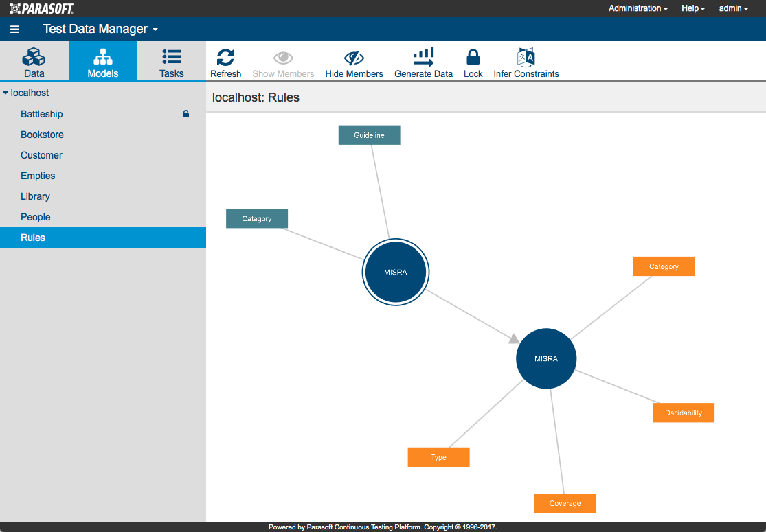Click the lock icon beside Battleship
This screenshot has width=766, height=532.
click(x=185, y=114)
